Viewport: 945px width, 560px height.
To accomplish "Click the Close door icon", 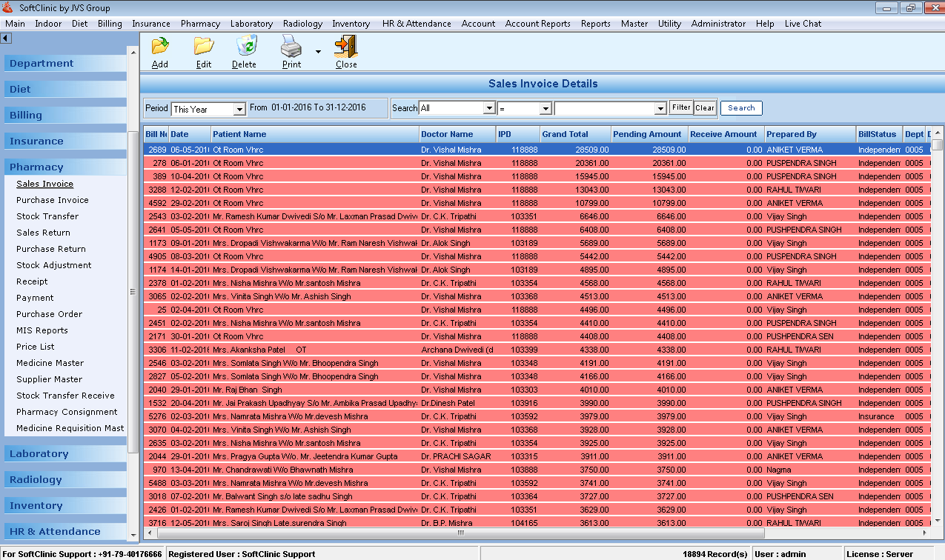I will click(x=345, y=47).
